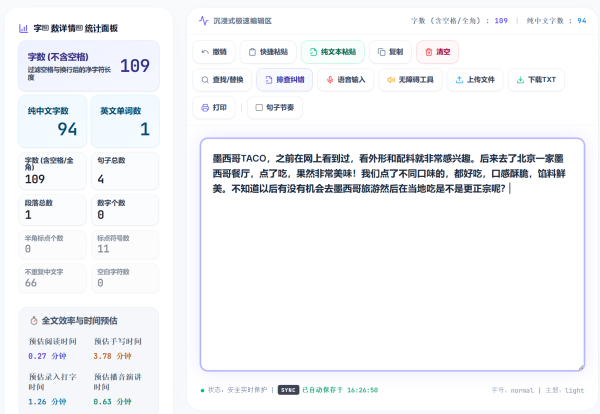The height and width of the screenshot is (414, 600).
Task: Click the 主题: light status entry
Action: (565, 390)
